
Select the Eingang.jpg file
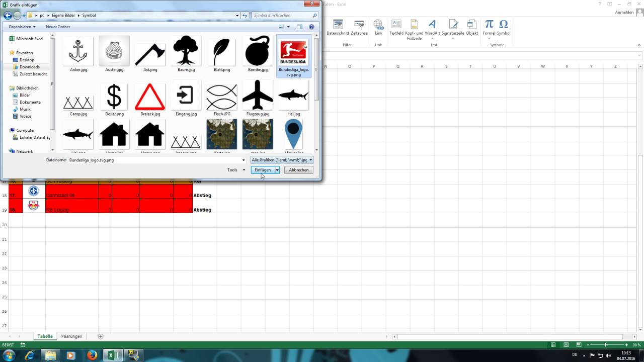(x=186, y=99)
